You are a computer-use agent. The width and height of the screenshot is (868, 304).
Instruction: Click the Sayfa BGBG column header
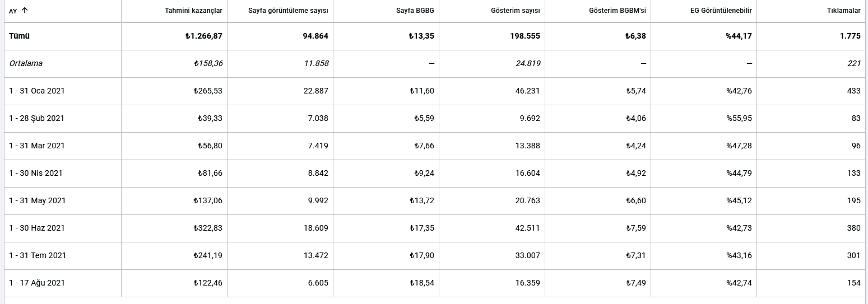(417, 11)
